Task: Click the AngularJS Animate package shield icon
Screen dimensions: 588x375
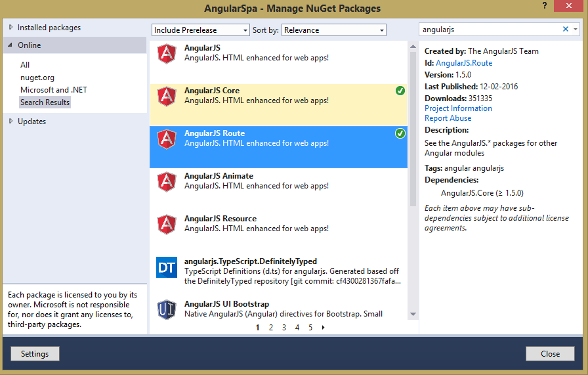Action: (167, 182)
